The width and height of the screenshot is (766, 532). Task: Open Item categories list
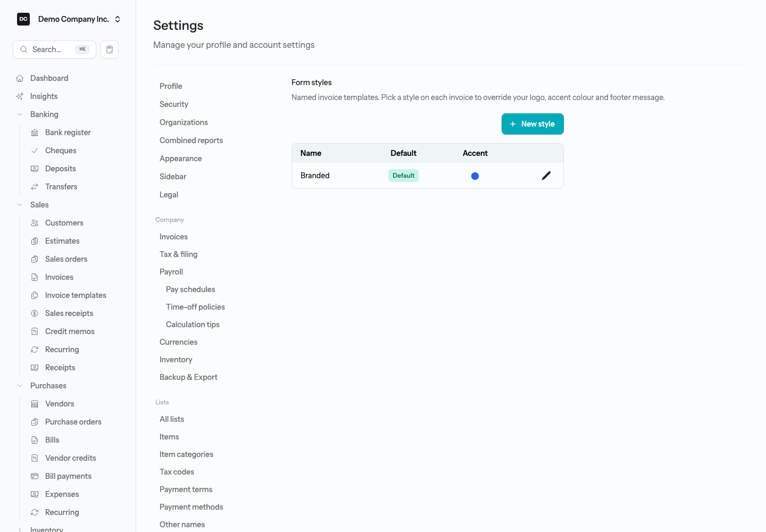pos(186,454)
